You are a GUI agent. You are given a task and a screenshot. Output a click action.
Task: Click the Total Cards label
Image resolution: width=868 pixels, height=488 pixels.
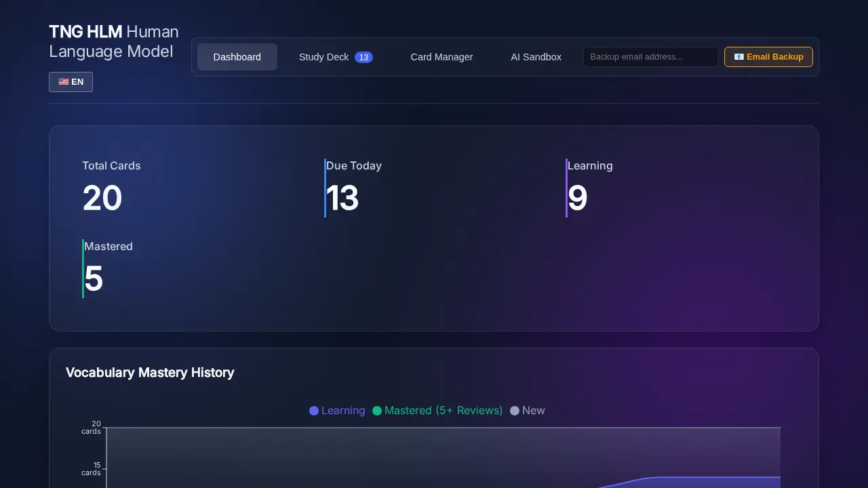click(x=111, y=165)
